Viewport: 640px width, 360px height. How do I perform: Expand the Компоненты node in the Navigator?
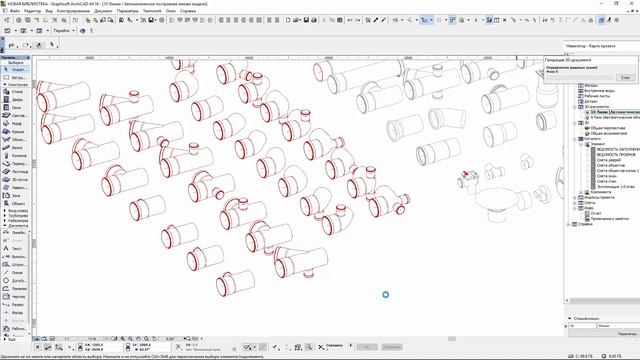581,192
